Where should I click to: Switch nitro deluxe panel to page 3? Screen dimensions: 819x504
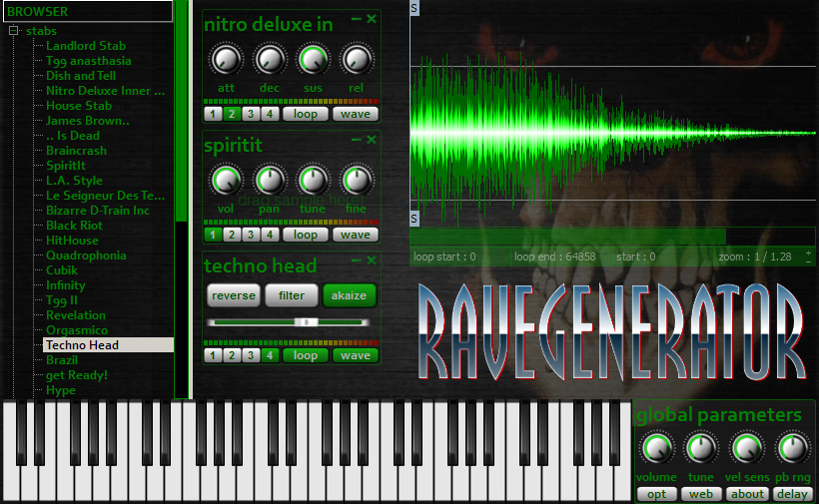tap(251, 114)
